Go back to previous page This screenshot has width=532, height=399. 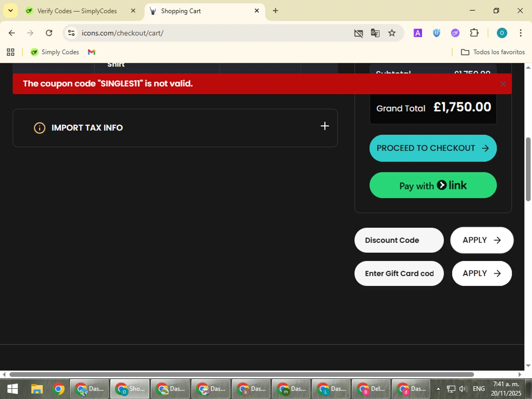coord(11,33)
